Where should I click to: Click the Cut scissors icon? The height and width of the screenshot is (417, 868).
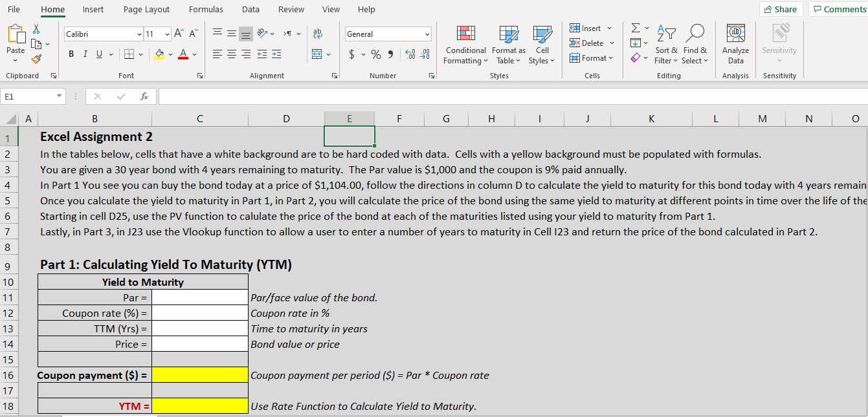pos(36,30)
